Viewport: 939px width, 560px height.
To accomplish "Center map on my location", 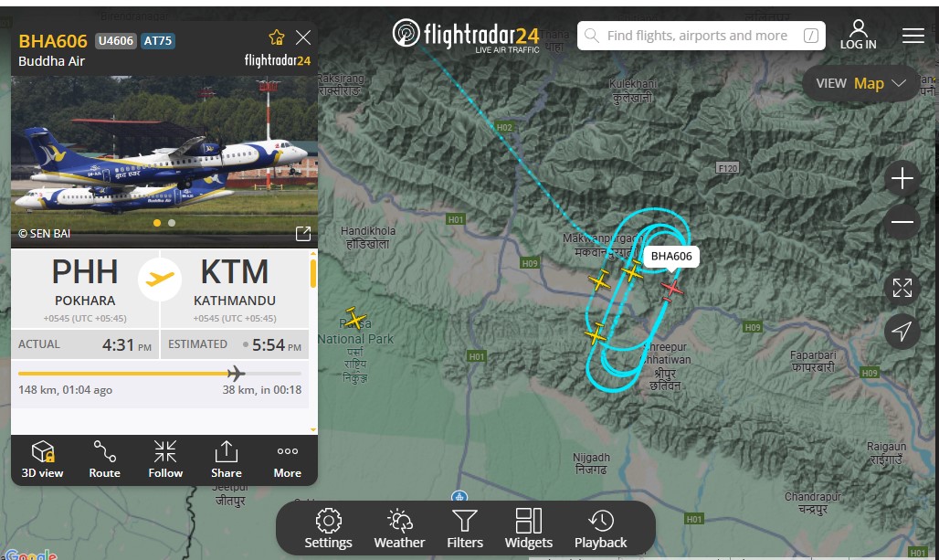I will point(902,332).
